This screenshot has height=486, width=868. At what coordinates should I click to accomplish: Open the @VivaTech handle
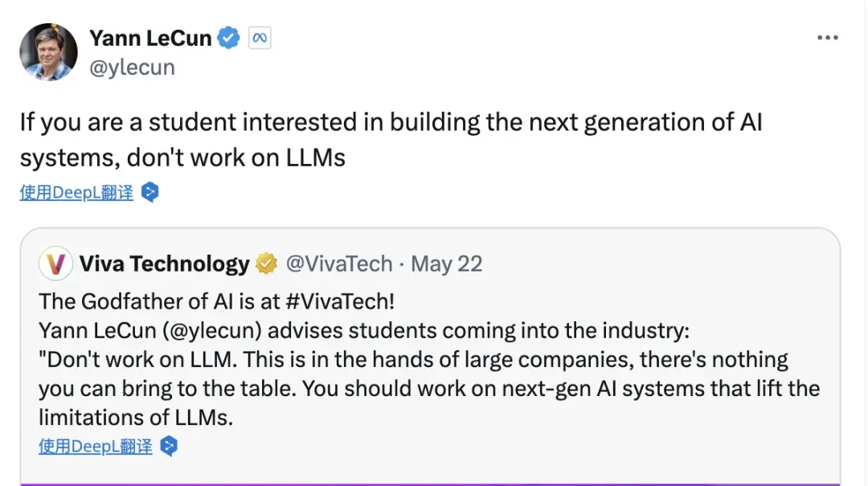pos(339,263)
